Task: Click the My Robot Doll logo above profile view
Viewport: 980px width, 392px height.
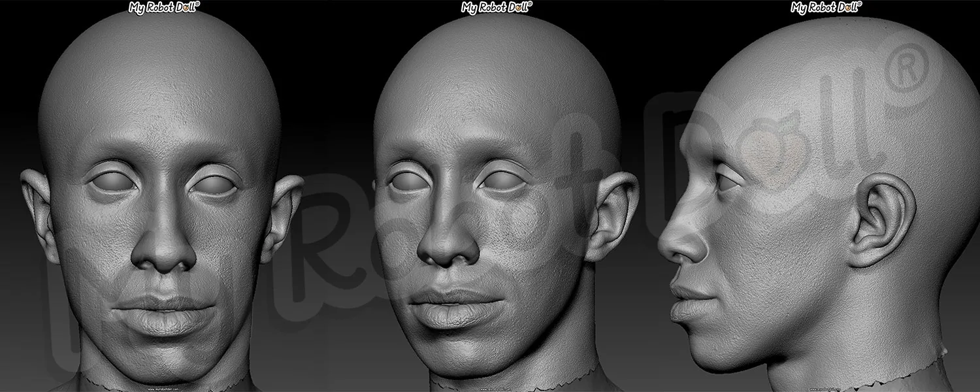Action: click(826, 7)
